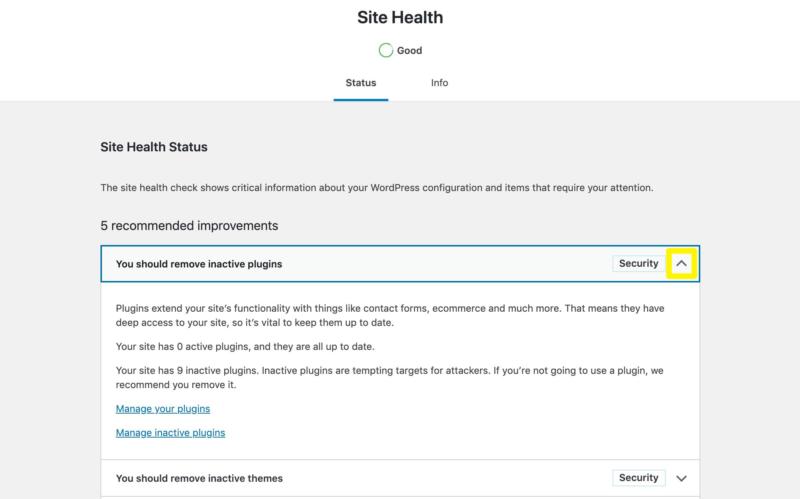Click the 'Good' status label text

[410, 51]
